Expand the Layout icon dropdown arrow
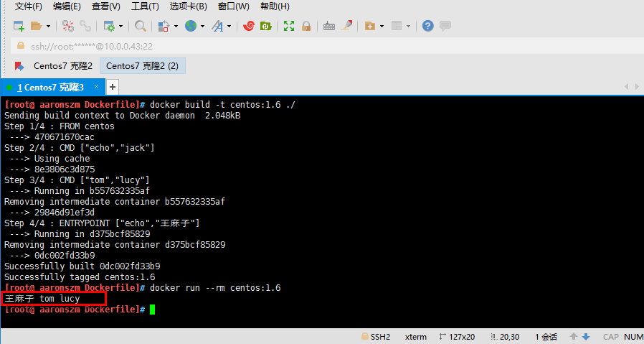Viewport: 644px width, 344px height. coord(408,27)
